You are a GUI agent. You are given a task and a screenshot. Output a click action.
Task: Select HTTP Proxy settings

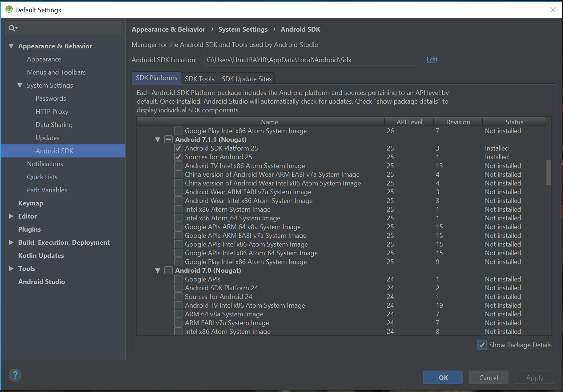point(52,112)
